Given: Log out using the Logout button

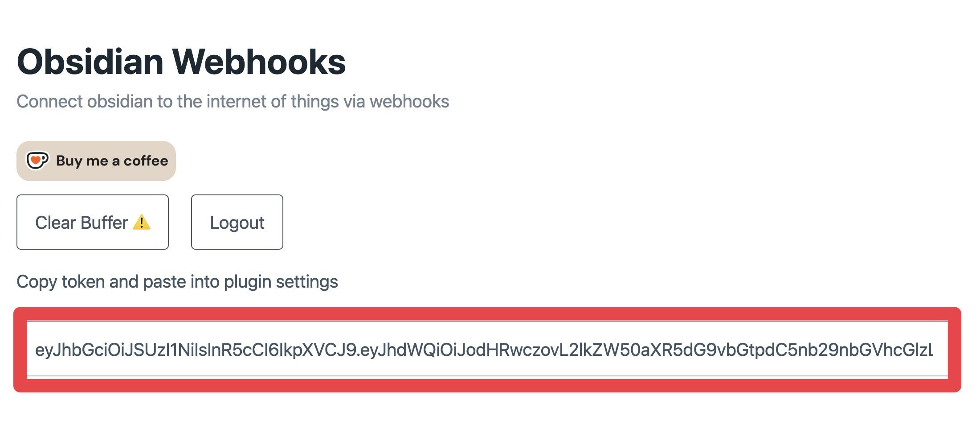Looking at the screenshot, I should coord(237,222).
